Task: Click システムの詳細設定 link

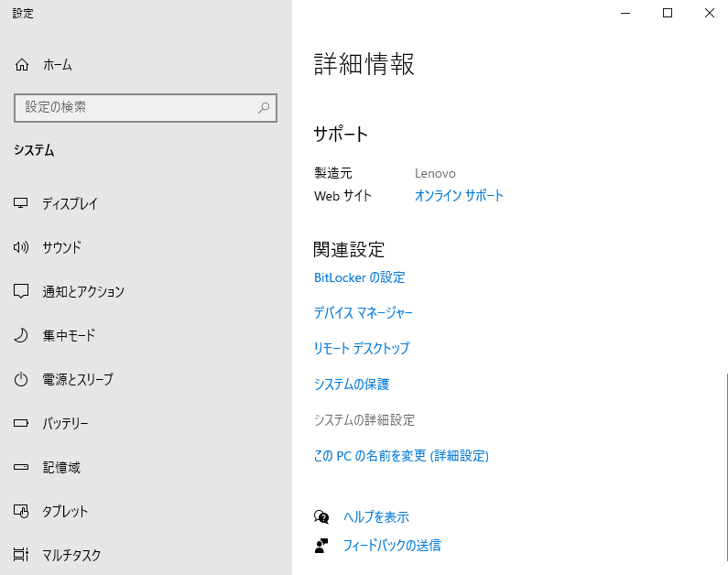Action: pyautogui.click(x=364, y=420)
